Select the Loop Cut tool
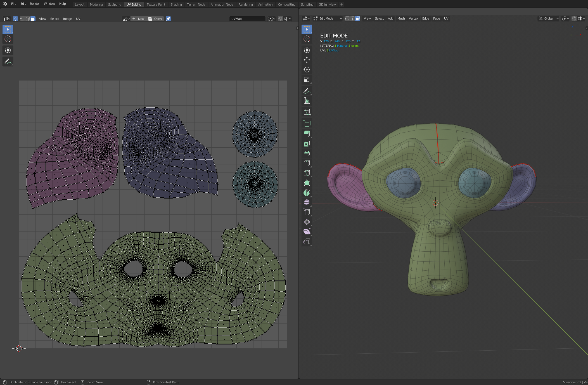Screen dimensions: 588x385 pos(307,163)
